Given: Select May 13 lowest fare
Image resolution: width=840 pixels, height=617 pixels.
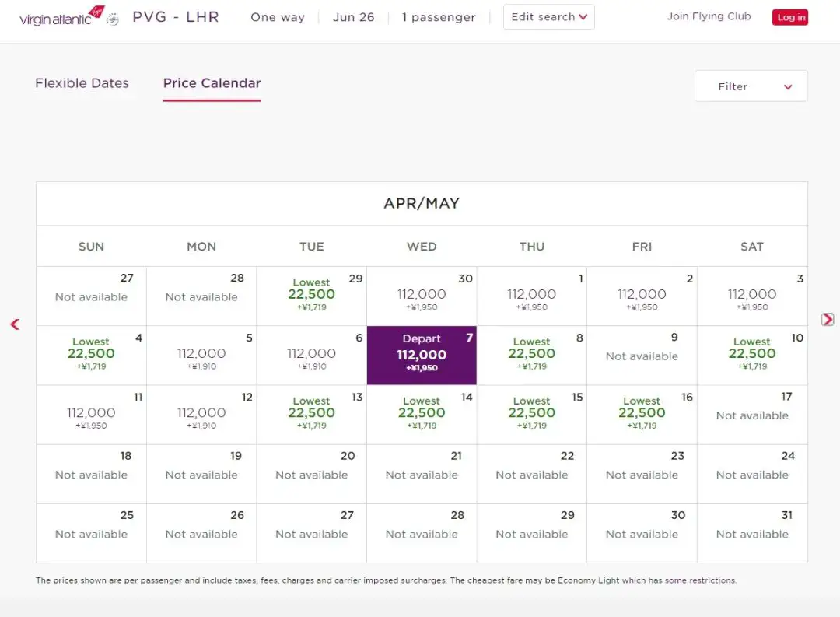Looking at the screenshot, I should [x=311, y=413].
